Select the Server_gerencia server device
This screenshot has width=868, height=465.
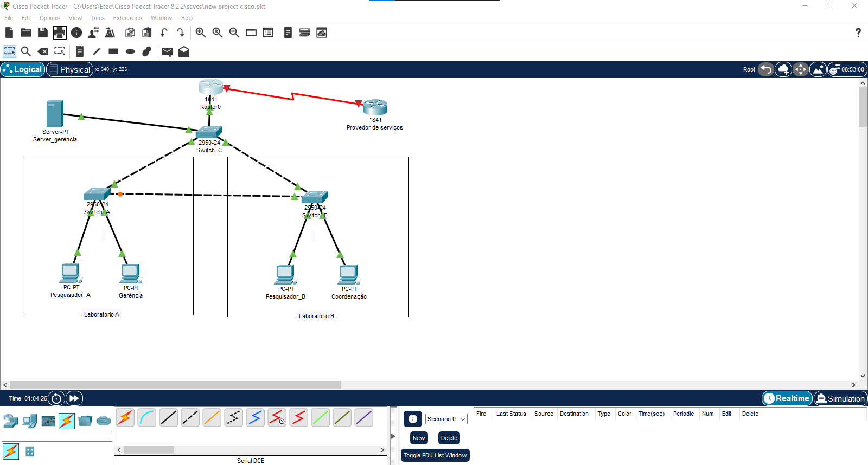coord(55,113)
